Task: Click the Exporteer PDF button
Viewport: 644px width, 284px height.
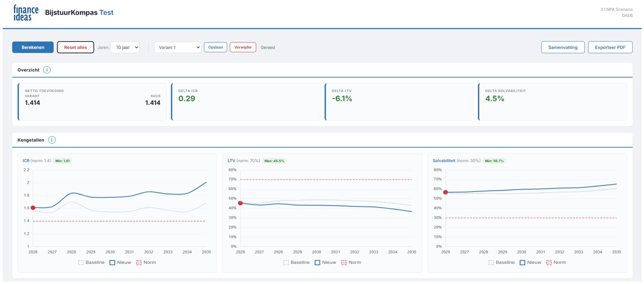Action: point(610,47)
